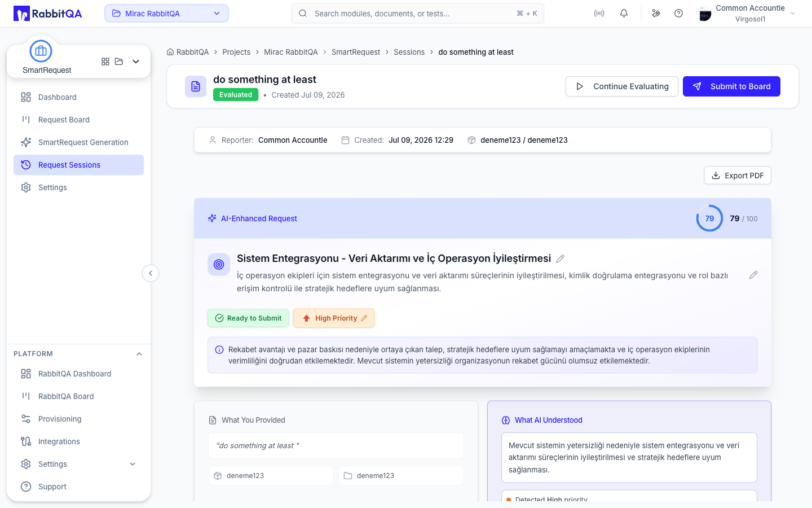Edit the High Priority badge
This screenshot has height=508, width=812.
pos(334,318)
